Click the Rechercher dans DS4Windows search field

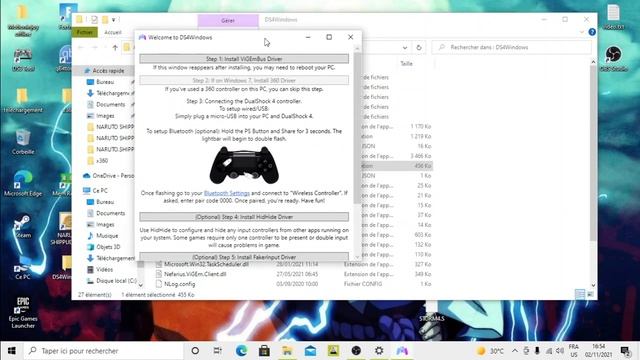pyautogui.click(x=512, y=47)
